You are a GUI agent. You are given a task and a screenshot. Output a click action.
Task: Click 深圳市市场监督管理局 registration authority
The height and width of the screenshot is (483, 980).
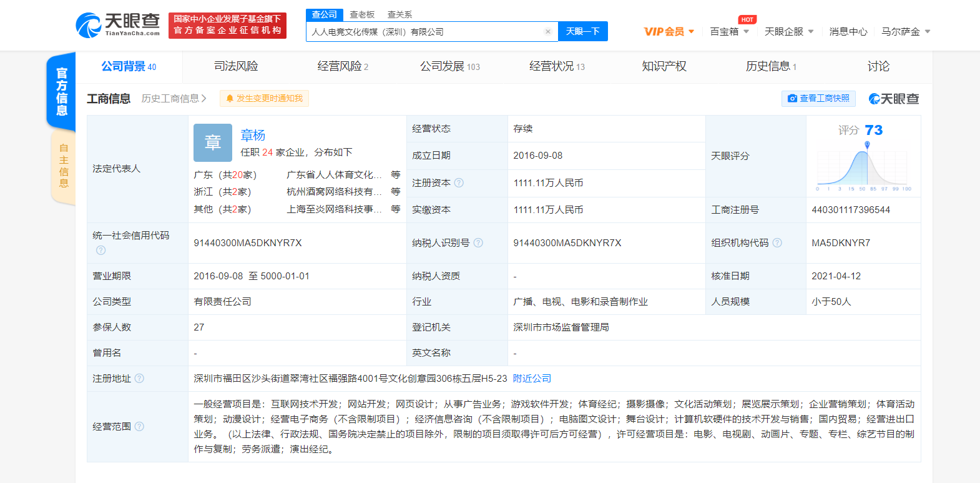561,327
